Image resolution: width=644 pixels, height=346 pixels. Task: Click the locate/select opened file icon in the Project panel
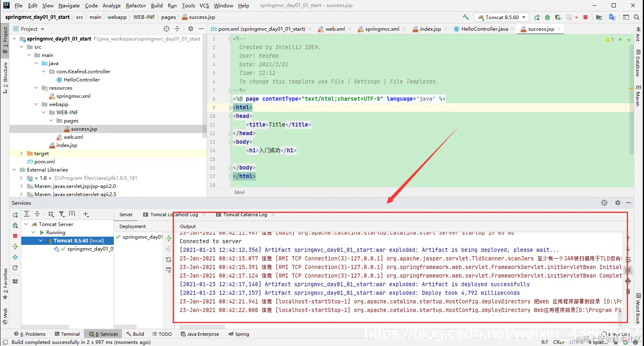(167, 29)
